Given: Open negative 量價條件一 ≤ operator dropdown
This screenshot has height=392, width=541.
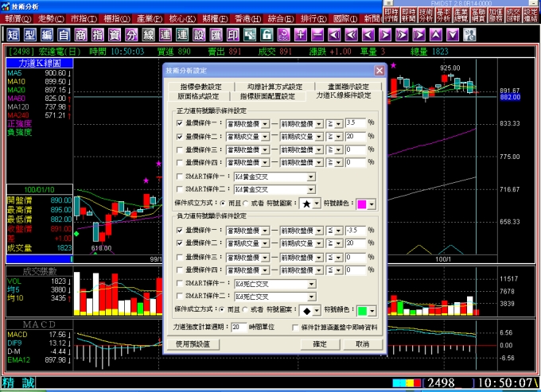Looking at the screenshot, I should click(x=338, y=231).
